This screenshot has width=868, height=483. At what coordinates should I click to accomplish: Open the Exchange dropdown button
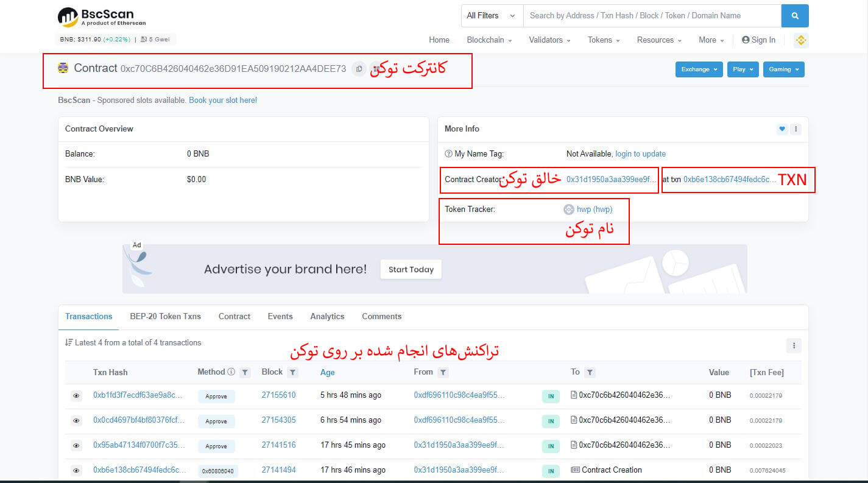click(699, 69)
